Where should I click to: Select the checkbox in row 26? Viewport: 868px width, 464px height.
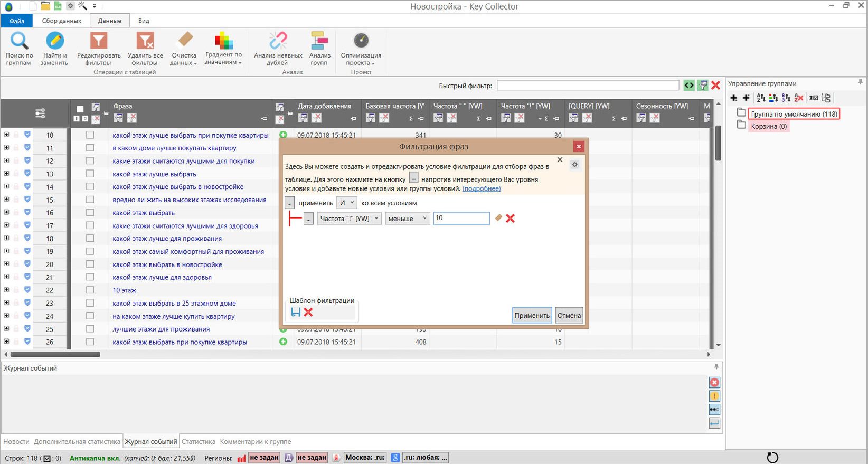90,342
